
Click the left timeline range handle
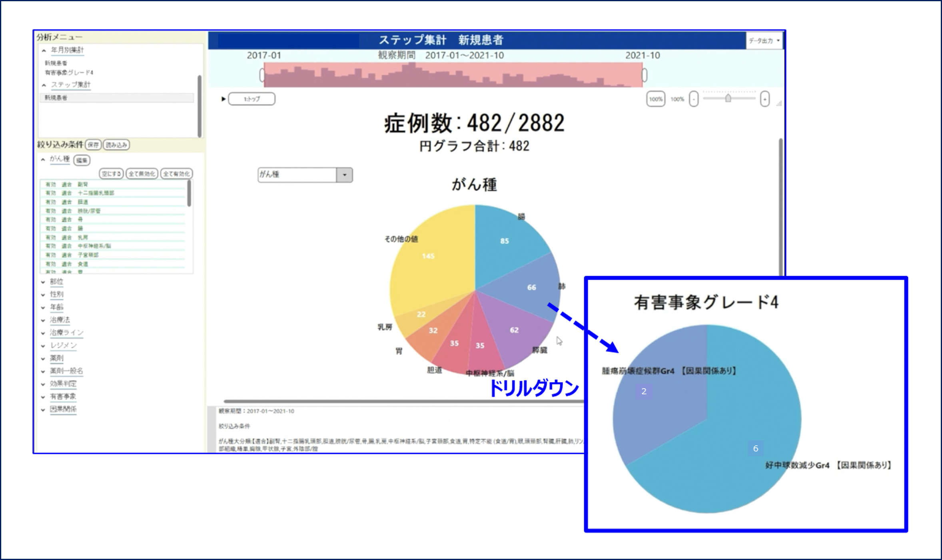pos(262,75)
